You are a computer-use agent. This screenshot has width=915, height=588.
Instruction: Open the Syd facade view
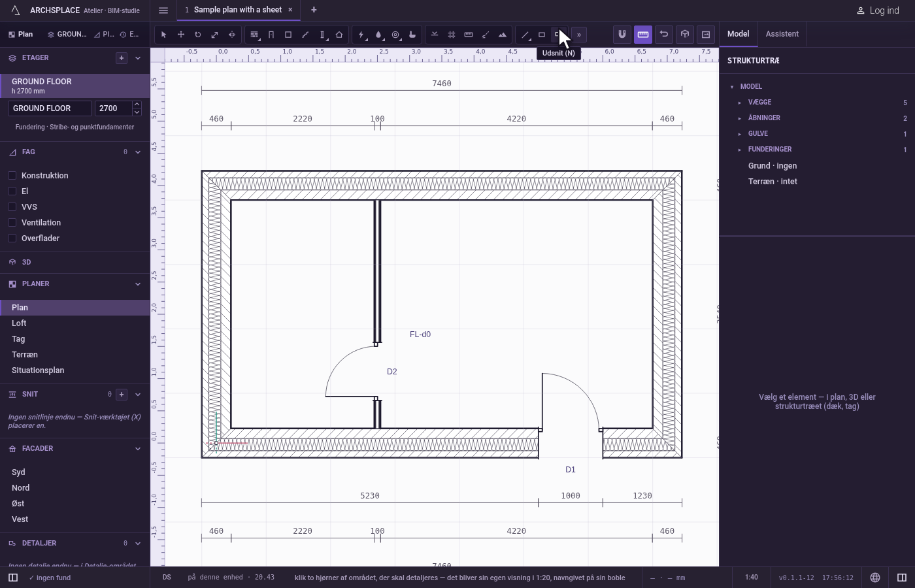pos(75,472)
